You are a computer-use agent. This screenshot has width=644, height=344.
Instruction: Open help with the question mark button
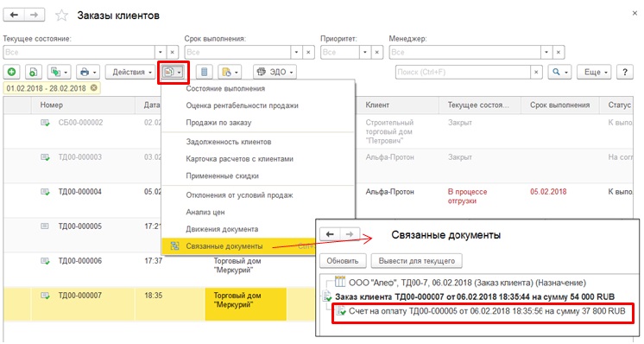pyautogui.click(x=625, y=72)
